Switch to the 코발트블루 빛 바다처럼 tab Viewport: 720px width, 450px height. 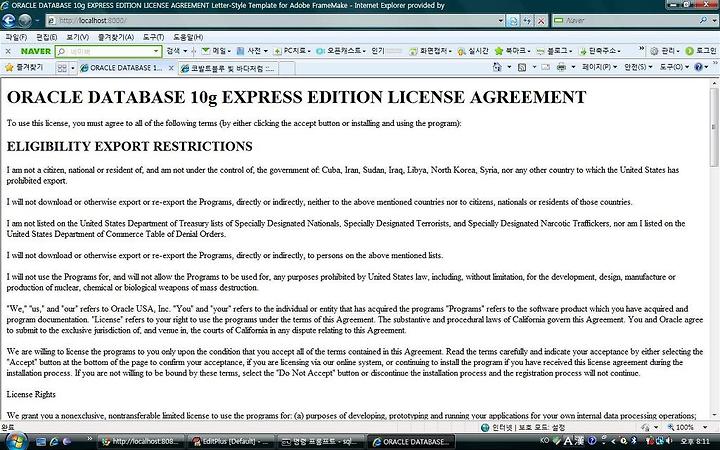pyautogui.click(x=228, y=68)
